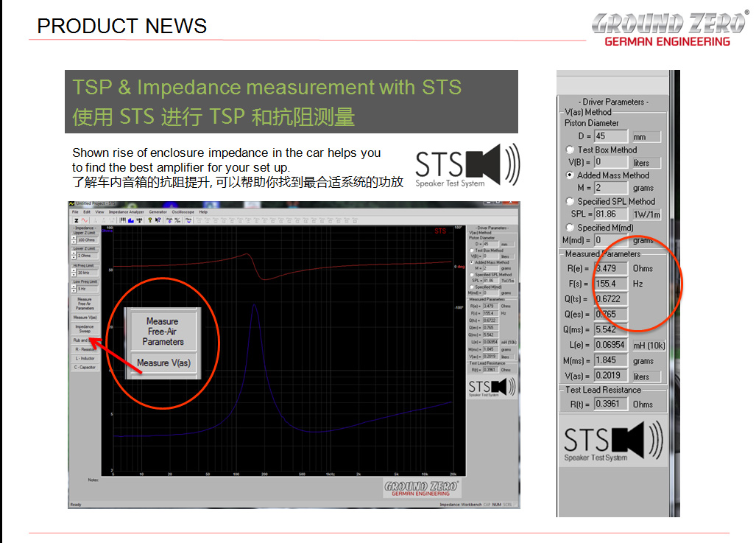Click enlarged Measure Free-Air Parameters button in callout
The image size is (756, 543).
coord(163,331)
